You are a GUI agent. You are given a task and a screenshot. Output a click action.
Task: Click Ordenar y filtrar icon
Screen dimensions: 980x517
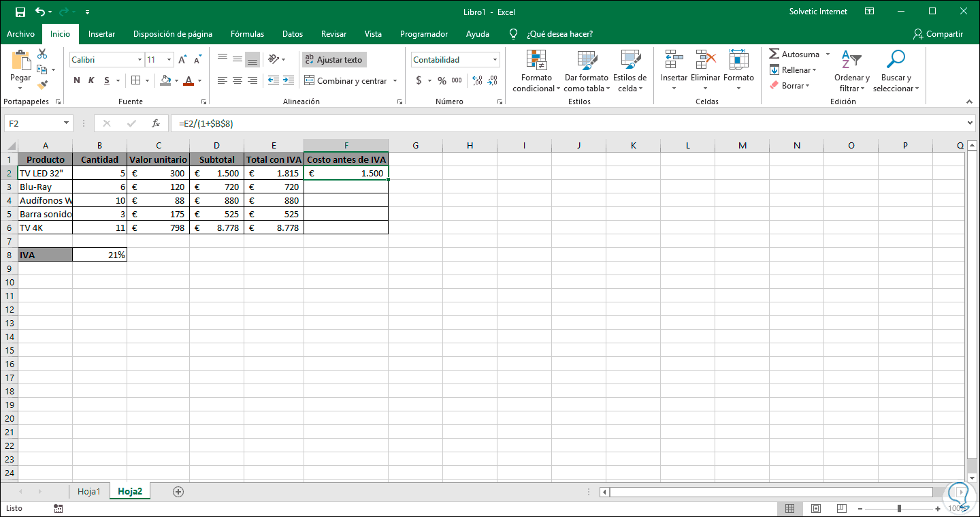point(851,60)
